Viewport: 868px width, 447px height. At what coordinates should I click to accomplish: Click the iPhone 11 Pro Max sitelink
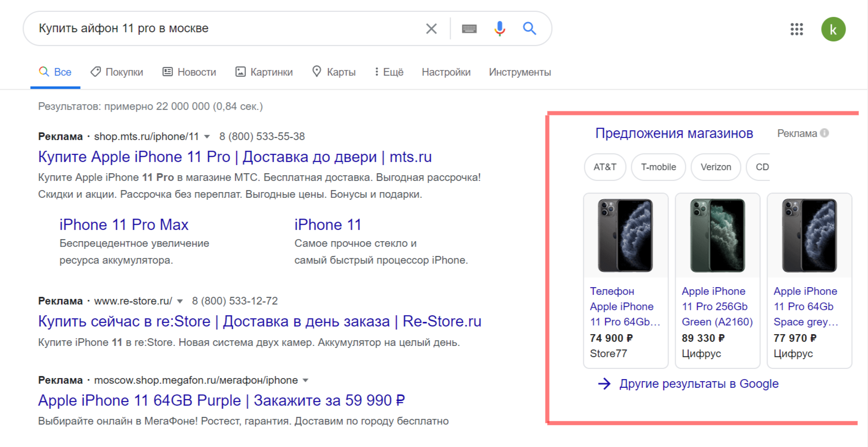(124, 224)
